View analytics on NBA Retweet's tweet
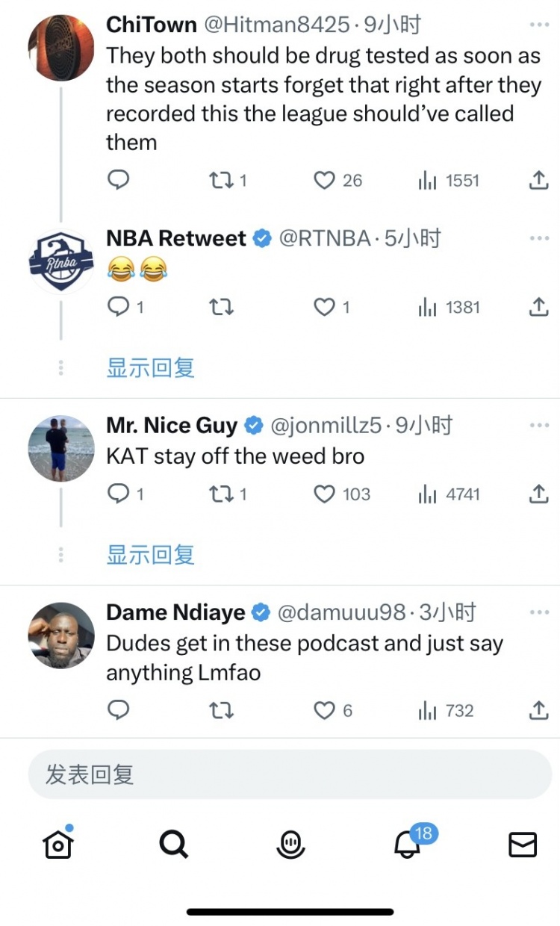The width and height of the screenshot is (560, 926). coord(427,308)
